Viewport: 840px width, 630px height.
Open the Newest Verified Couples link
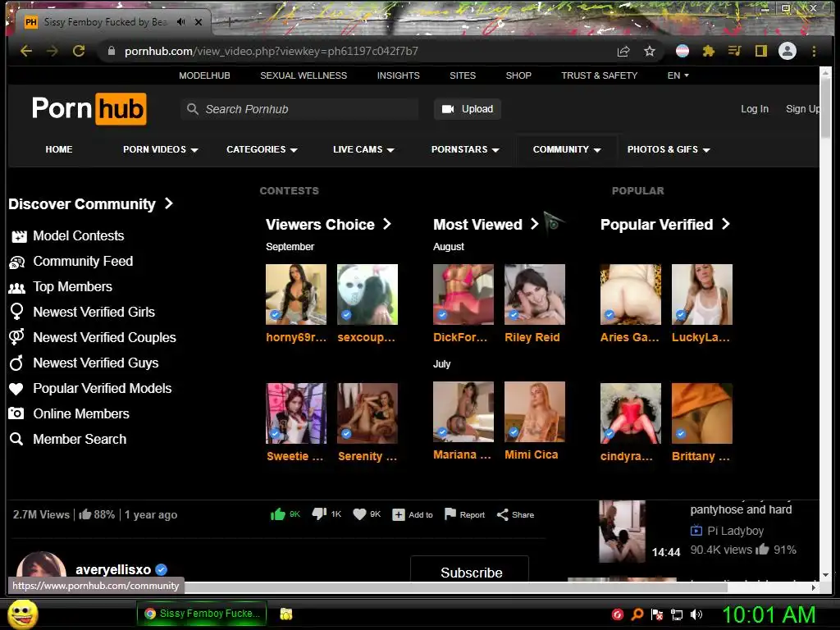(x=104, y=337)
